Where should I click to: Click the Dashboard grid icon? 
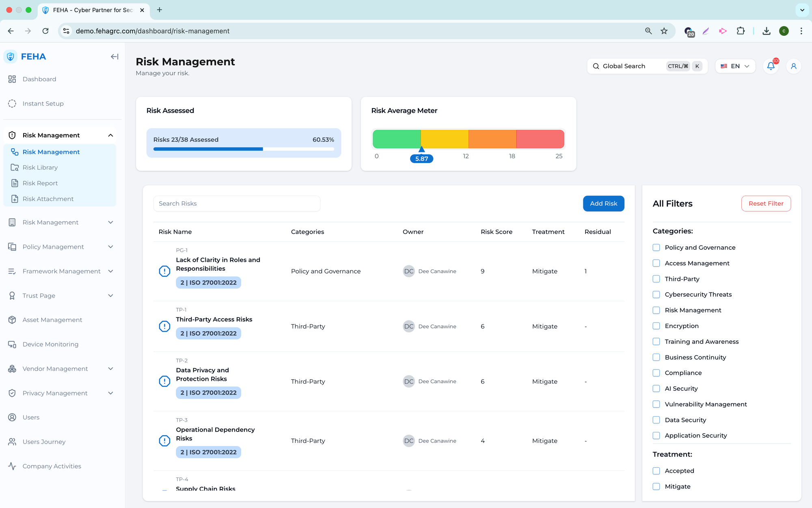pos(12,79)
